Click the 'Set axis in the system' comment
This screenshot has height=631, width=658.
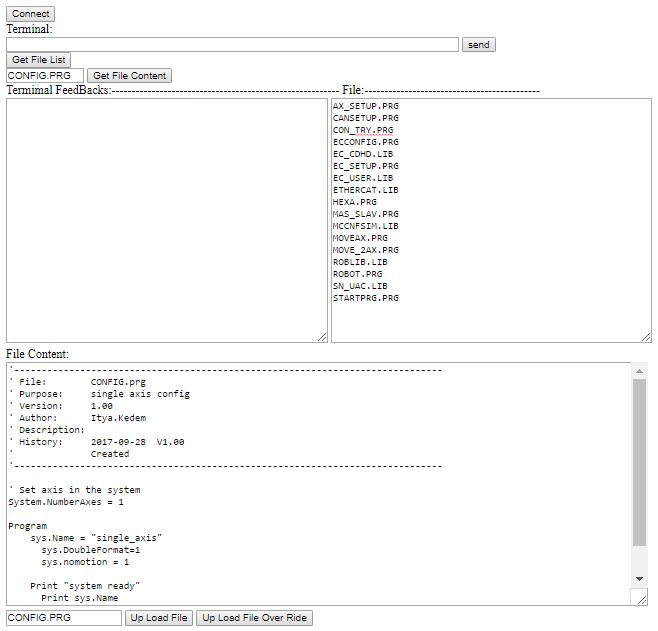tap(75, 490)
